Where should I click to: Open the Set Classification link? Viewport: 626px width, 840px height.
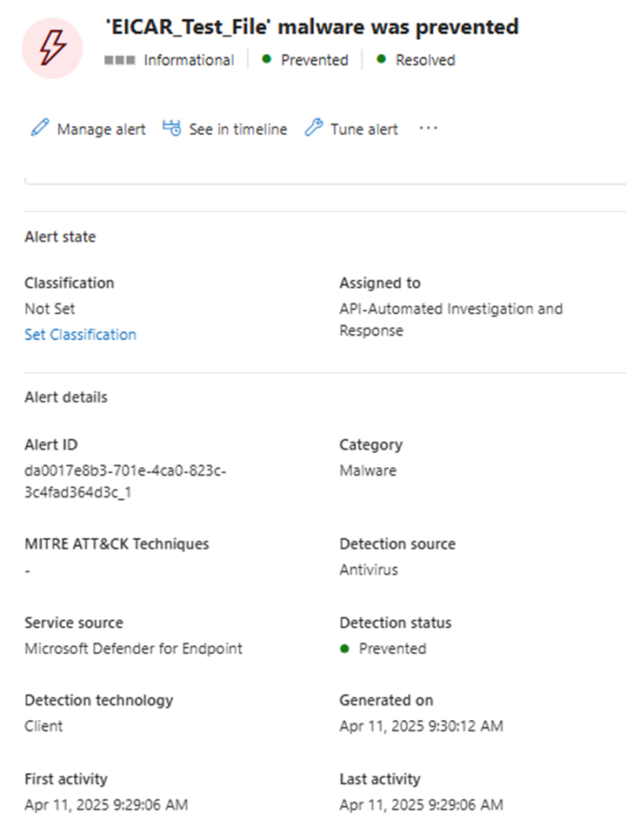80,335
